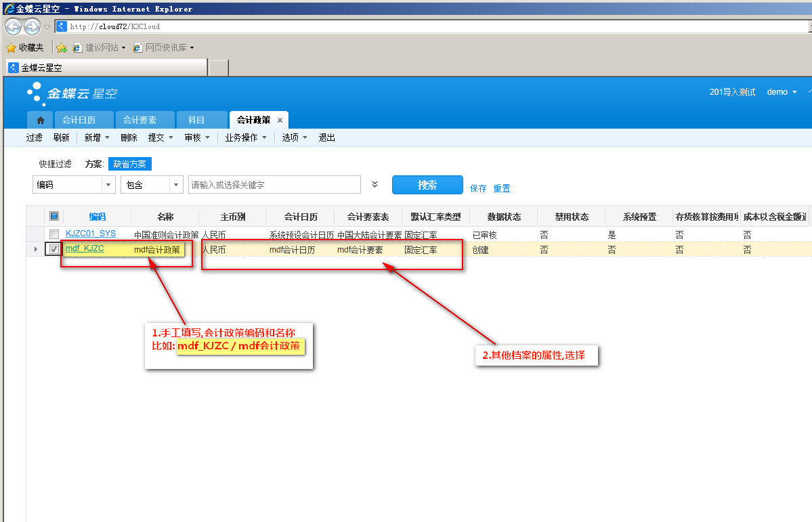Click the 数据状态 column header
The width and height of the screenshot is (812, 522).
(504, 217)
